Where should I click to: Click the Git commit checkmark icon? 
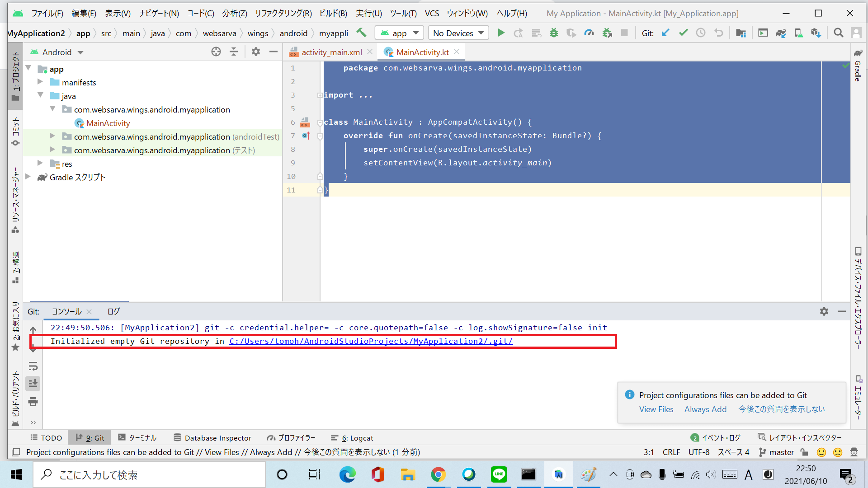[683, 33]
